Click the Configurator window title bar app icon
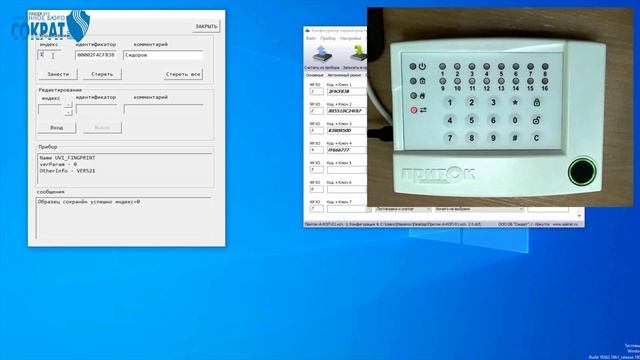 pyautogui.click(x=308, y=31)
